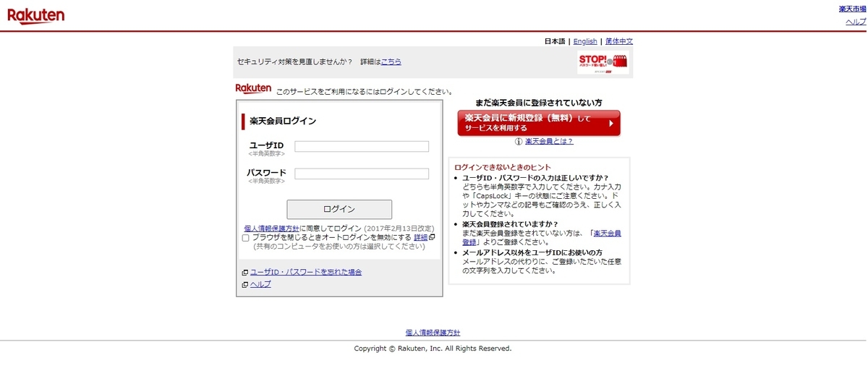Open the ヘルプ link in the header

856,22
